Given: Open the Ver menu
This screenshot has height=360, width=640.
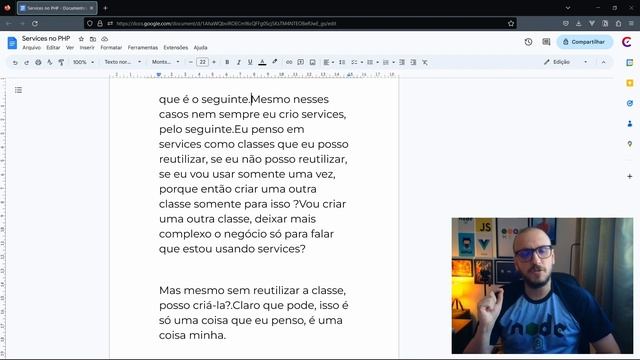Looking at the screenshot, I should click(70, 48).
